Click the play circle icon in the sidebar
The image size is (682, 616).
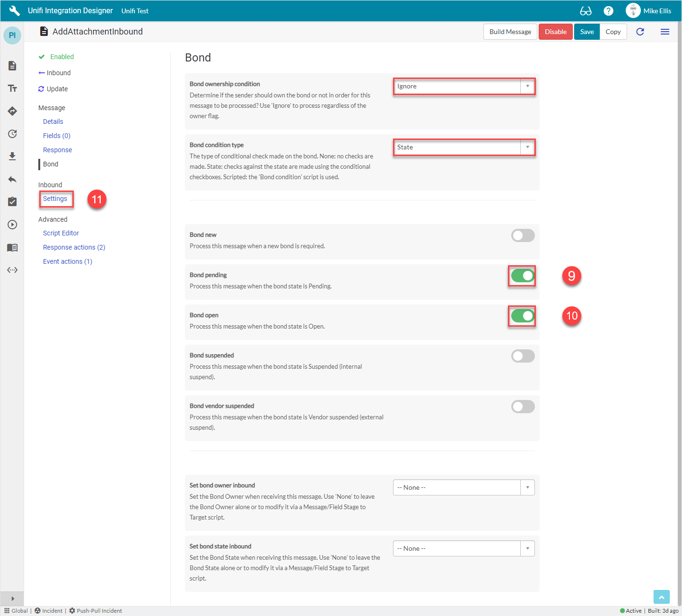click(x=12, y=225)
